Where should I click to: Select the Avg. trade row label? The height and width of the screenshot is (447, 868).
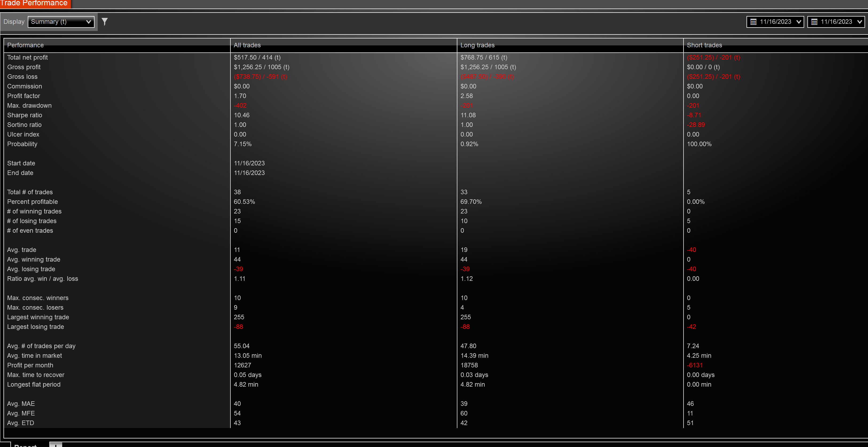22,250
